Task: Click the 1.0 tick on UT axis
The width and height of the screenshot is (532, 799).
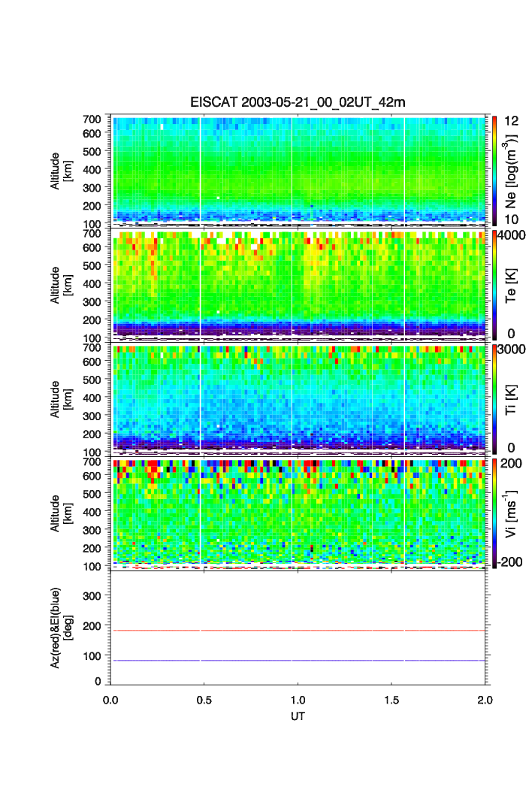Action: [x=298, y=700]
